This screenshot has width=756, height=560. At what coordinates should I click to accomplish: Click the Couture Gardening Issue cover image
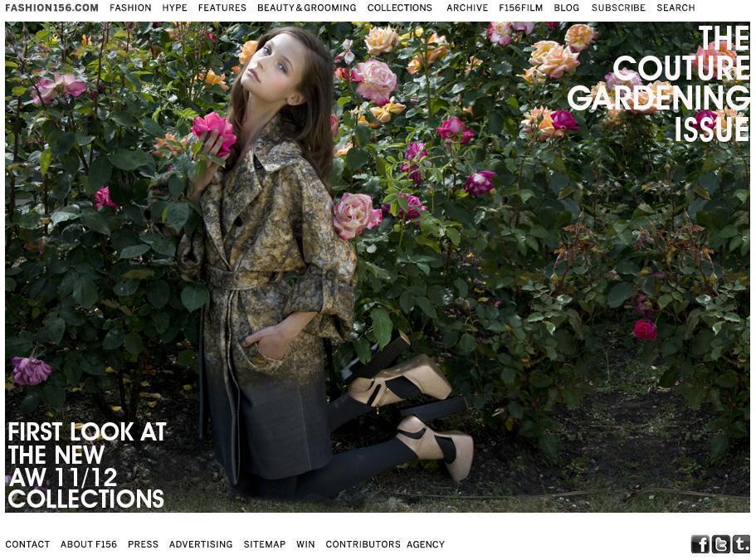click(x=378, y=267)
